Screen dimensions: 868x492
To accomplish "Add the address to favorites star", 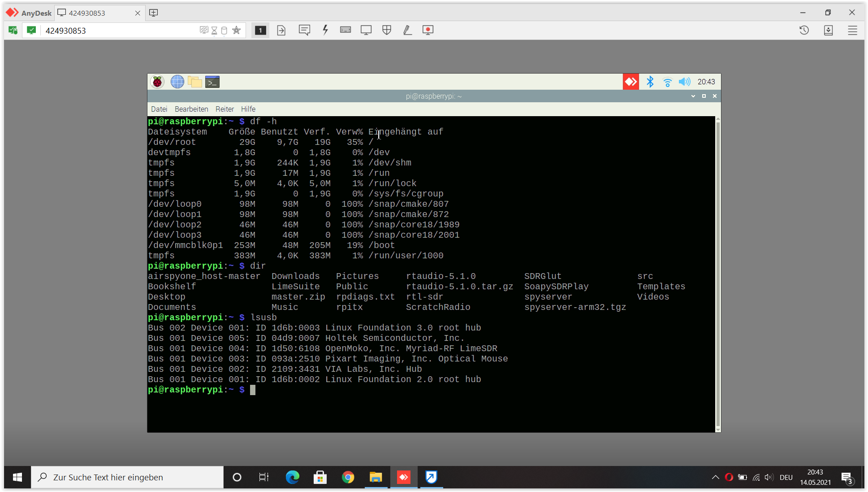I will (x=237, y=30).
